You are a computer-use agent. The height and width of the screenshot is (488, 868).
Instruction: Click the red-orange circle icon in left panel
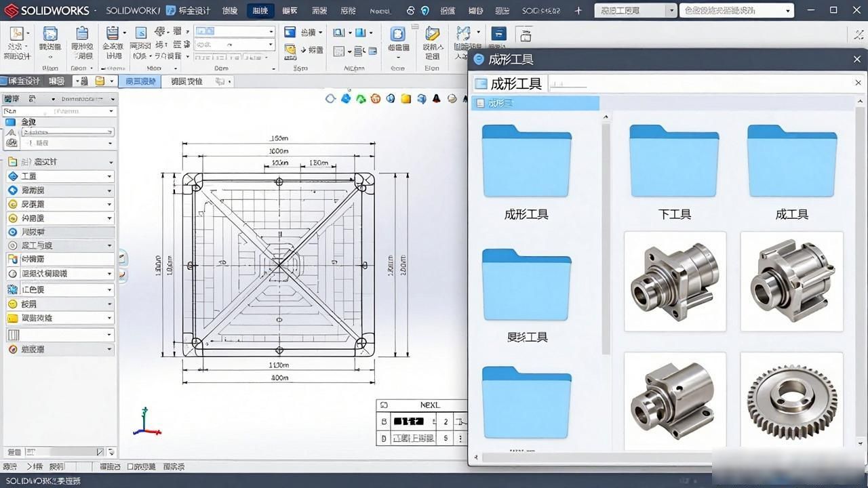[12, 349]
